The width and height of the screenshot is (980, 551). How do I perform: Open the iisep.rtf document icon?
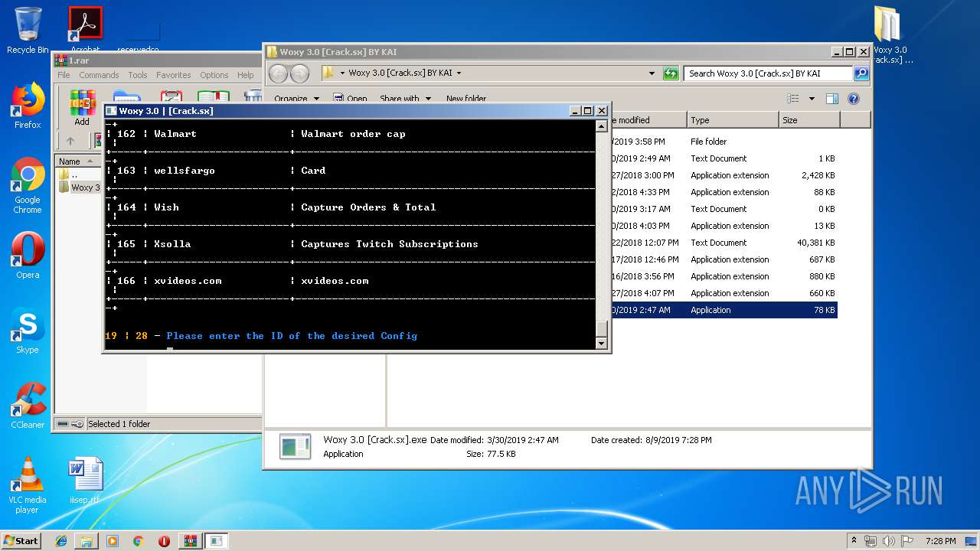[85, 481]
